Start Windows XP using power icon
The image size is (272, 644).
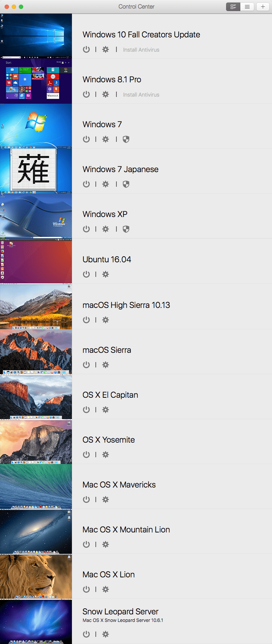tap(86, 229)
